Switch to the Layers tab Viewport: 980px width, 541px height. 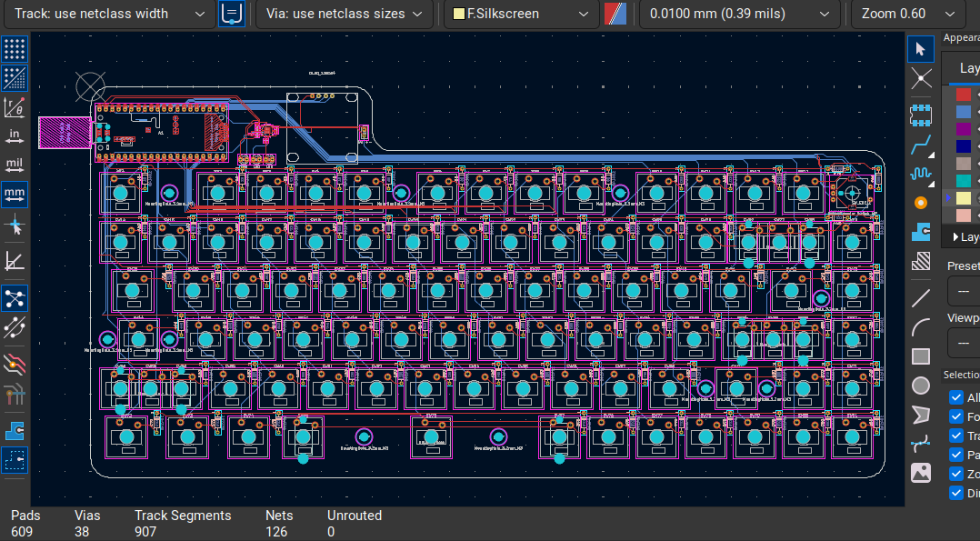967,68
